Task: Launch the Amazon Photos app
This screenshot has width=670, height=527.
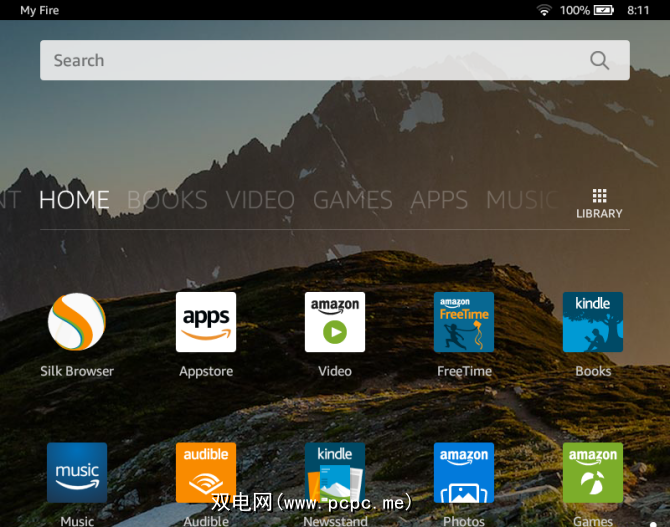Action: pos(464,472)
